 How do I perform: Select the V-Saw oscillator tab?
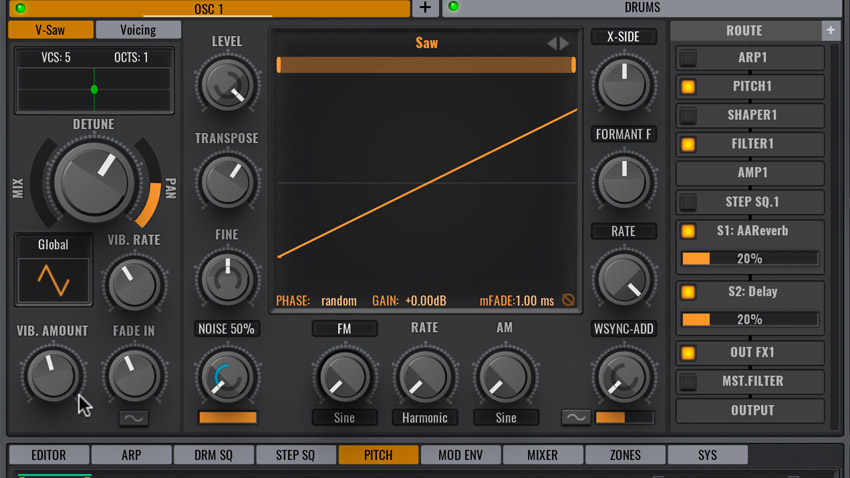click(x=50, y=30)
